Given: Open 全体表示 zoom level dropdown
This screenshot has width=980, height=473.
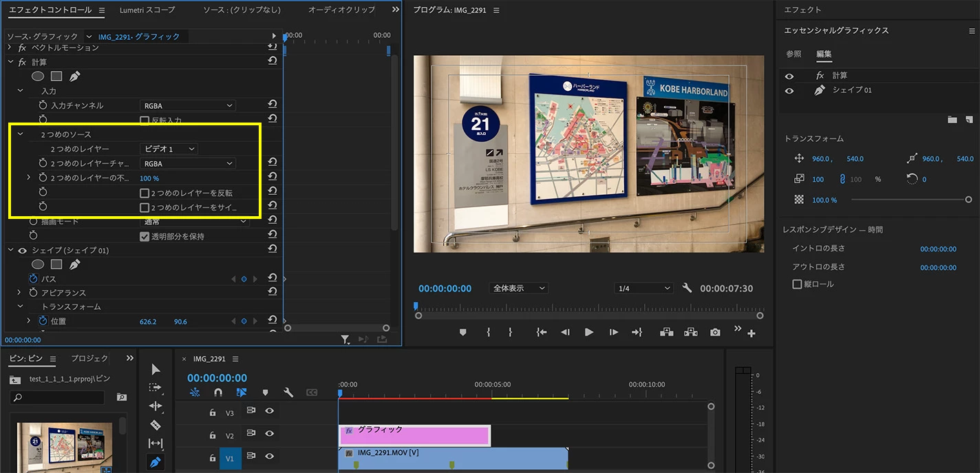Looking at the screenshot, I should click(x=518, y=288).
